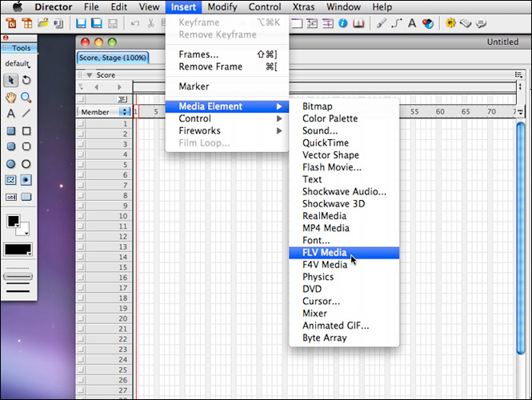Toggle mute box for channel 5
This screenshot has height=400, width=532.
click(81, 165)
